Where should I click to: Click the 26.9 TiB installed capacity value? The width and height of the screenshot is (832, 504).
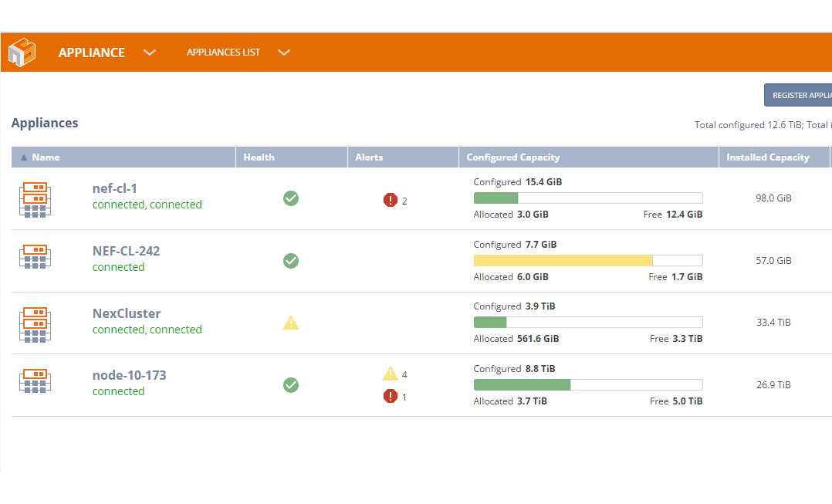click(773, 385)
